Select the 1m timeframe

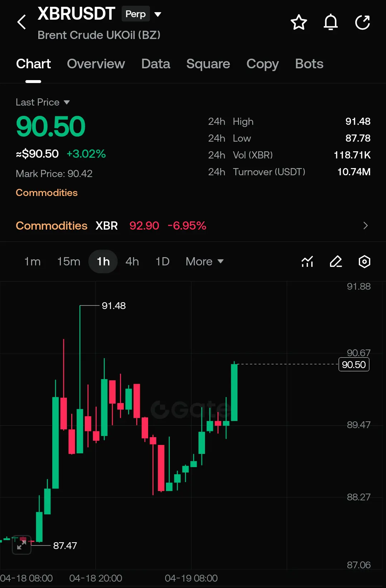tap(32, 261)
